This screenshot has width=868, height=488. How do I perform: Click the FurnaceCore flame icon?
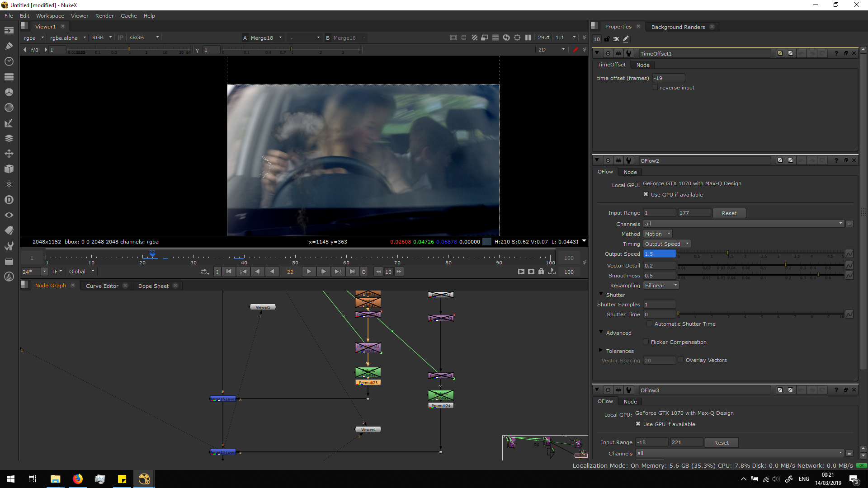click(9, 277)
